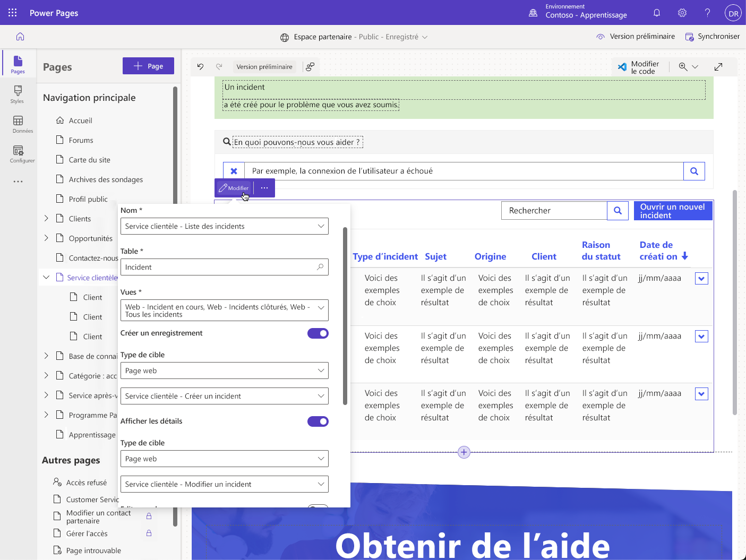This screenshot has height=560, width=746.
Task: Sort by Date de création column
Action: point(664,251)
